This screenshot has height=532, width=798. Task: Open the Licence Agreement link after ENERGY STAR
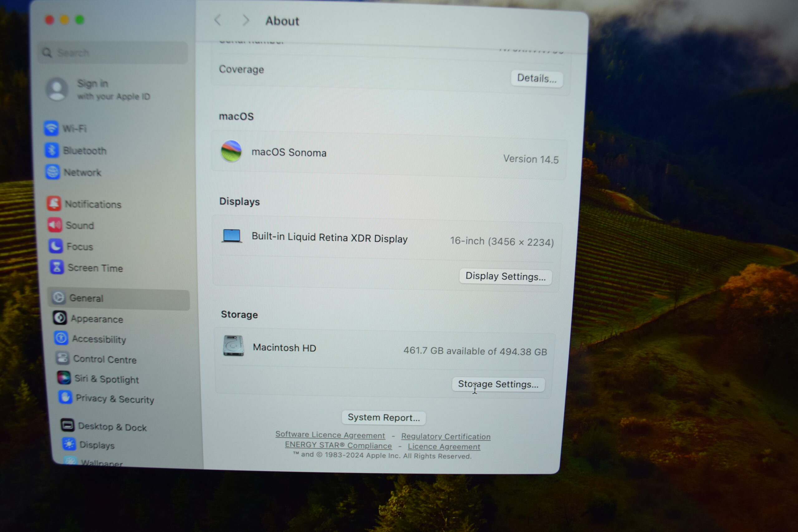(444, 447)
